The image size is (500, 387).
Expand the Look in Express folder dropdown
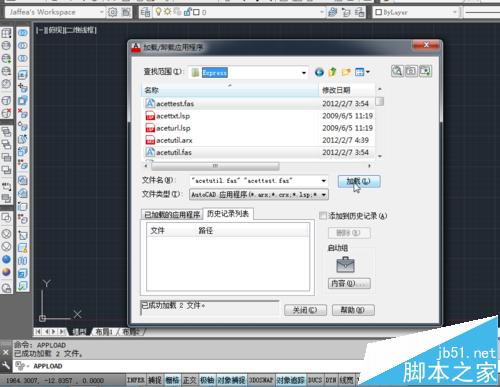click(x=304, y=73)
